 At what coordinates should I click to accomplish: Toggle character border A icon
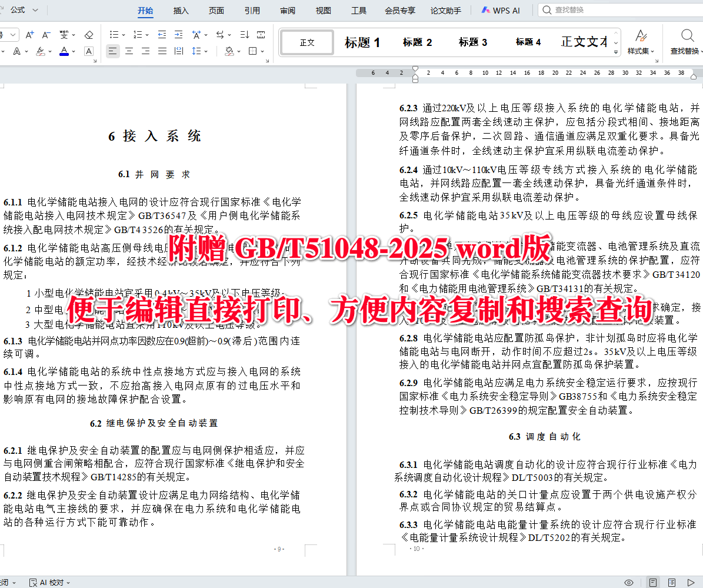tap(89, 51)
